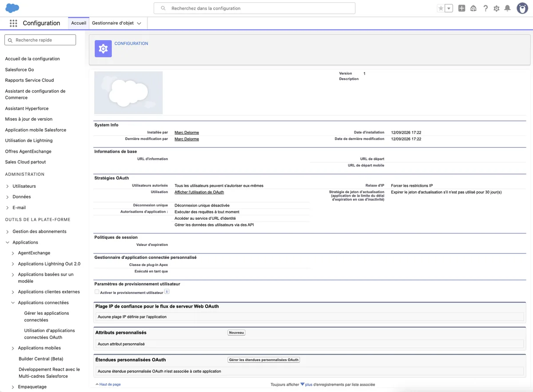This screenshot has height=392, width=533.
Task: Click the blue arrow next to plus
Action: click(x=302, y=384)
